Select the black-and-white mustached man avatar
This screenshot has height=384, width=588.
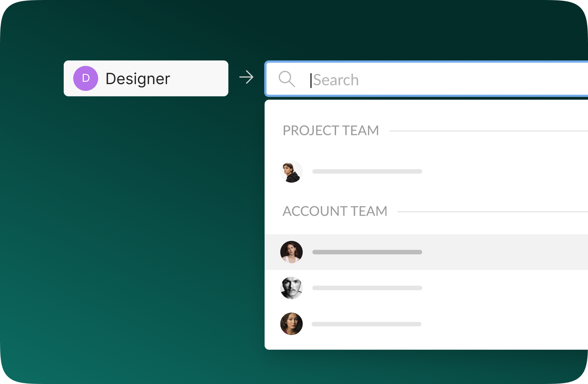(292, 288)
